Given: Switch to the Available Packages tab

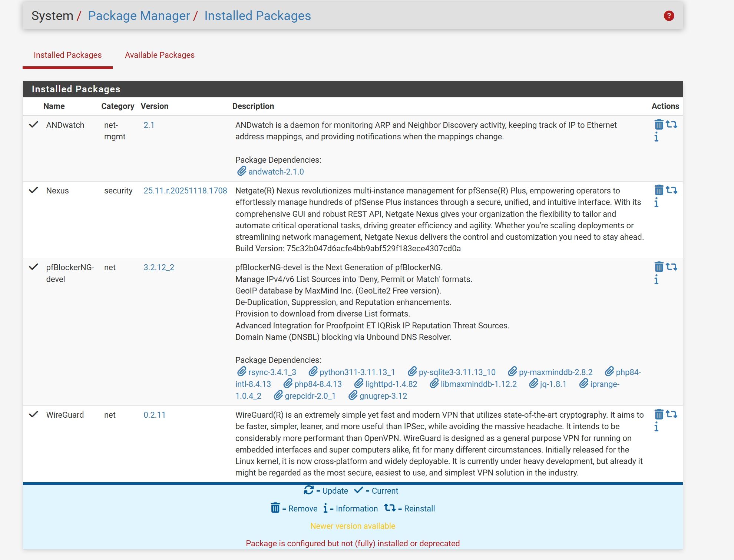Looking at the screenshot, I should [x=159, y=55].
